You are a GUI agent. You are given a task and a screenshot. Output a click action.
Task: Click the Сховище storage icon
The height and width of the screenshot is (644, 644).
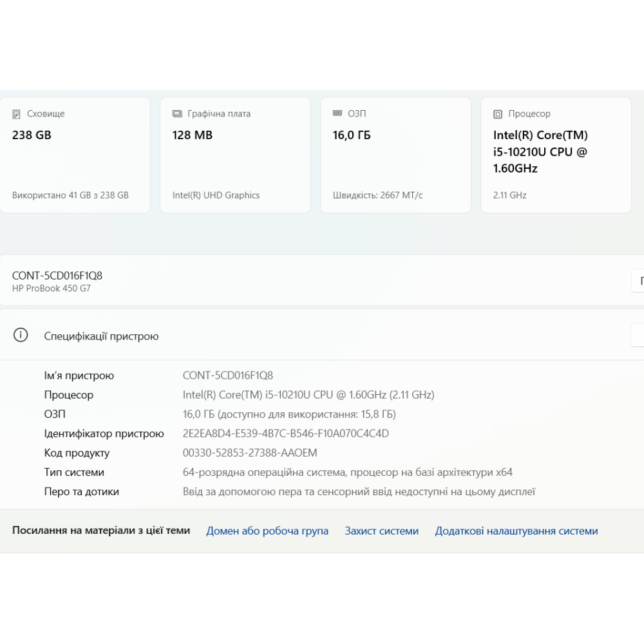pos(17,114)
